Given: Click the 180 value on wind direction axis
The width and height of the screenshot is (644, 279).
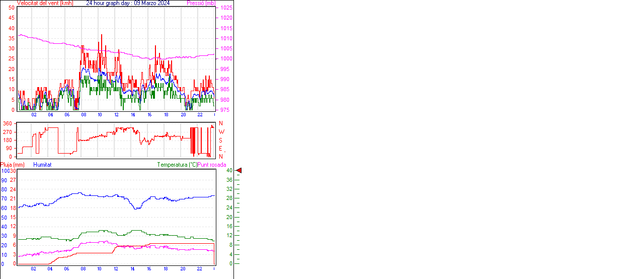Looking at the screenshot, I should (x=8, y=140).
